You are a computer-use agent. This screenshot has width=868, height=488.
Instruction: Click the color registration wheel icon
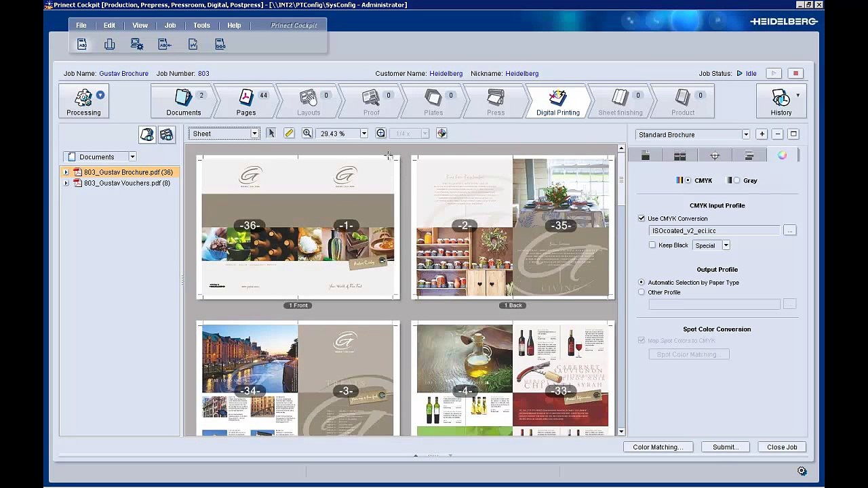[441, 134]
